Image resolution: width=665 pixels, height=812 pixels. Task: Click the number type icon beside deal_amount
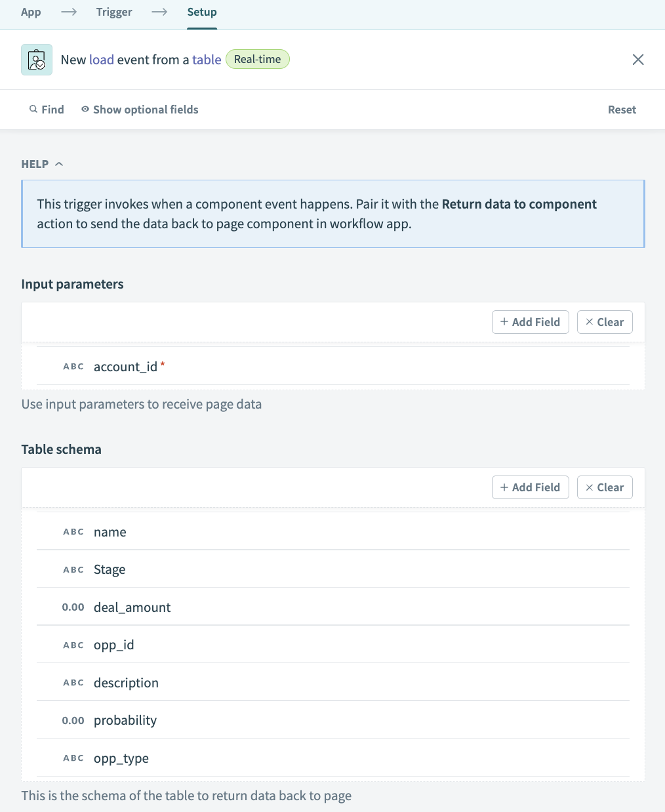pyautogui.click(x=73, y=607)
